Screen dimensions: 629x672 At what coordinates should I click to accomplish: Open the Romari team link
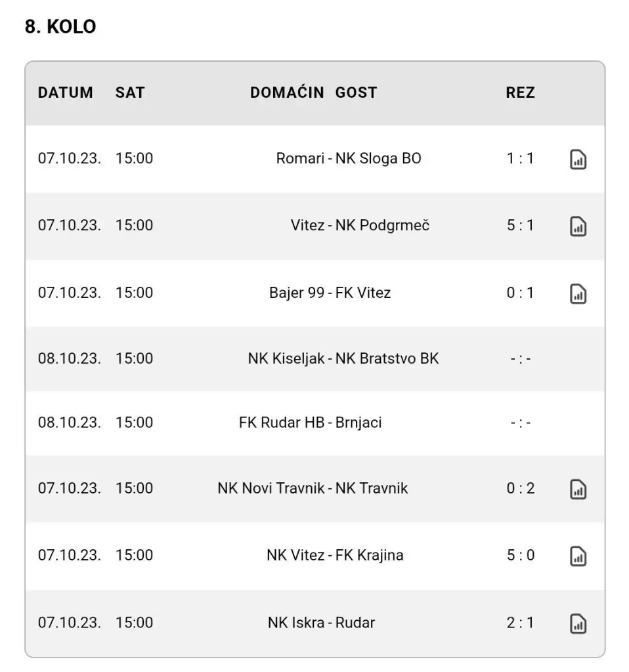pos(300,158)
